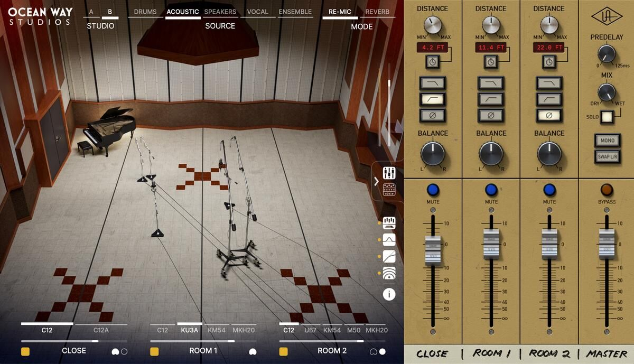Click the round info icon
634x364 pixels.
(x=389, y=294)
